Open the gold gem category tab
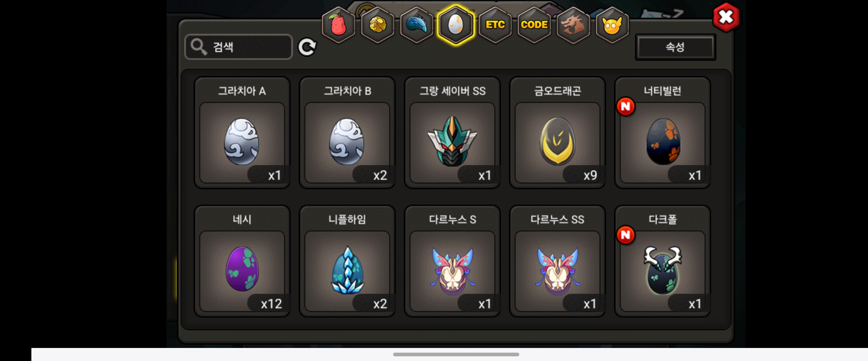 377,25
